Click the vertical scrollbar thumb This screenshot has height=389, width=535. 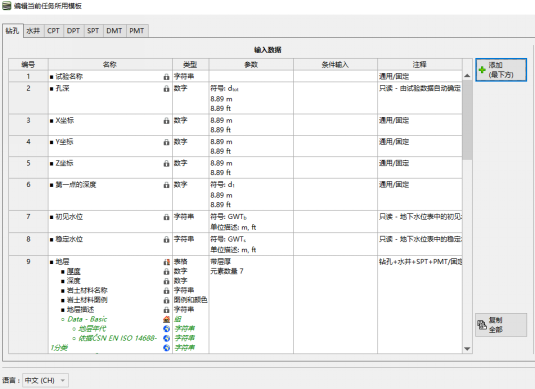(467, 120)
